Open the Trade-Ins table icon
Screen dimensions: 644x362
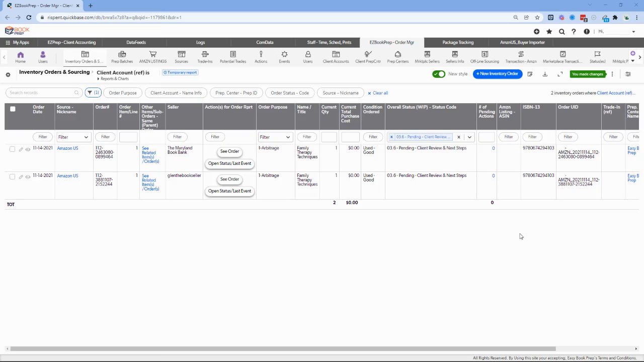(205, 54)
